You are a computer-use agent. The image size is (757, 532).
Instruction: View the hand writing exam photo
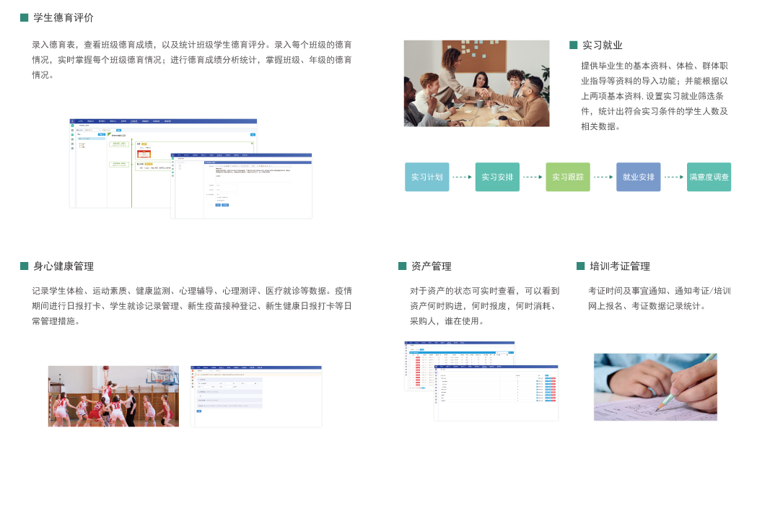pos(655,386)
